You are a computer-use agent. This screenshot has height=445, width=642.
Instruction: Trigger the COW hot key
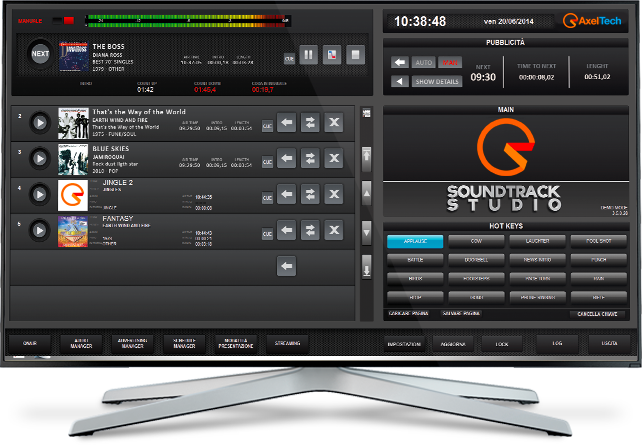pos(476,241)
